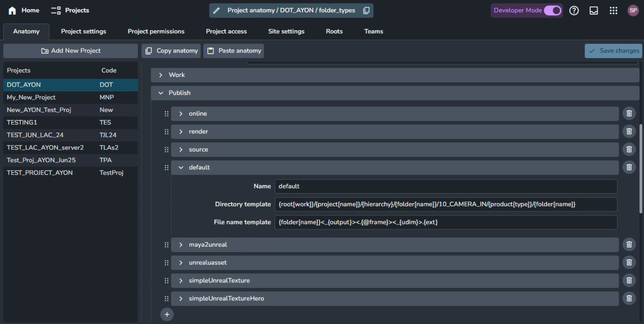
Task: Open the Teams tab
Action: [373, 31]
